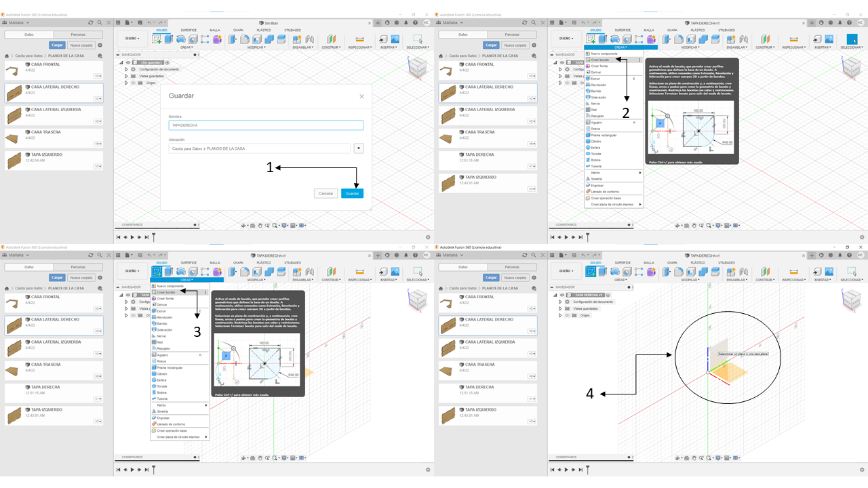Toggle visibility eye of unsaved component in top-left navigator
The image size is (868, 488).
coord(127,62)
